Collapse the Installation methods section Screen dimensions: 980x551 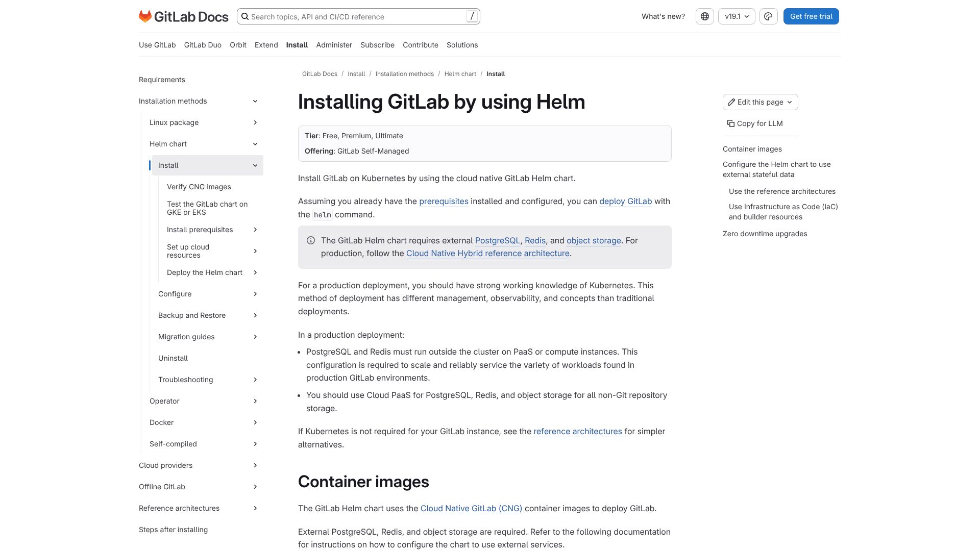click(x=255, y=101)
